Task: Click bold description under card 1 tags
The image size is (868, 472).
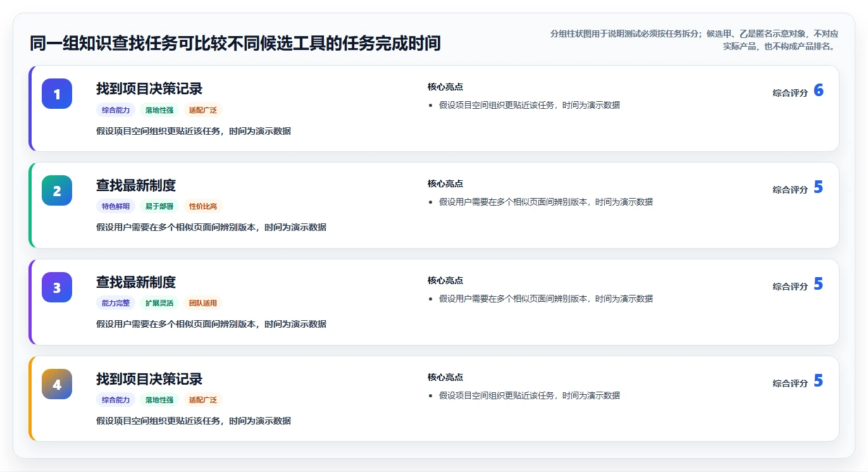Action: pos(194,131)
